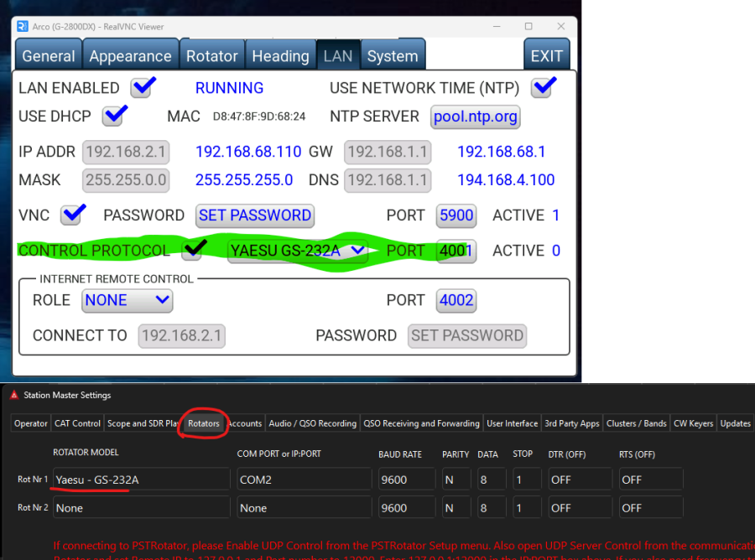This screenshot has width=755, height=560.
Task: Open the YAESU GS-232A protocol dropdown
Action: tap(298, 251)
